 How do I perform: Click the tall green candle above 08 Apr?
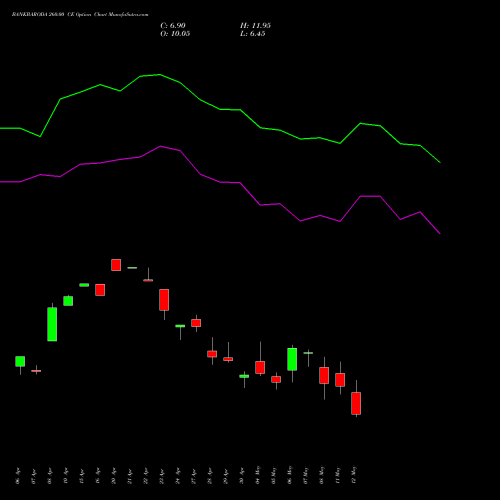(x=52, y=324)
